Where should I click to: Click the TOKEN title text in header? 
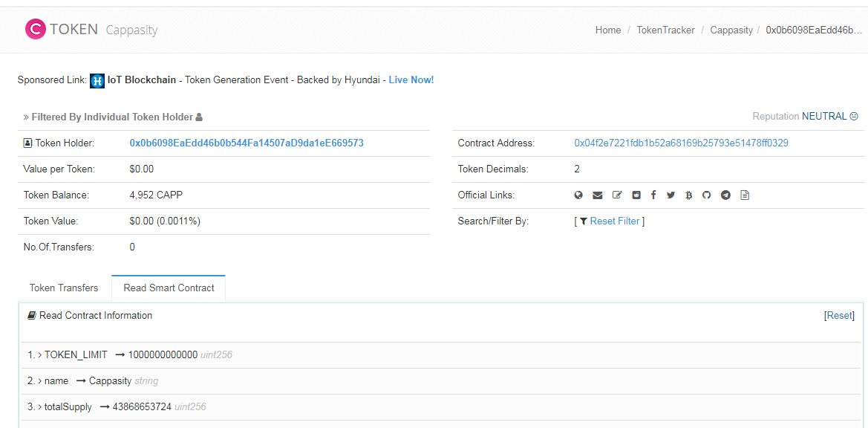[74, 29]
